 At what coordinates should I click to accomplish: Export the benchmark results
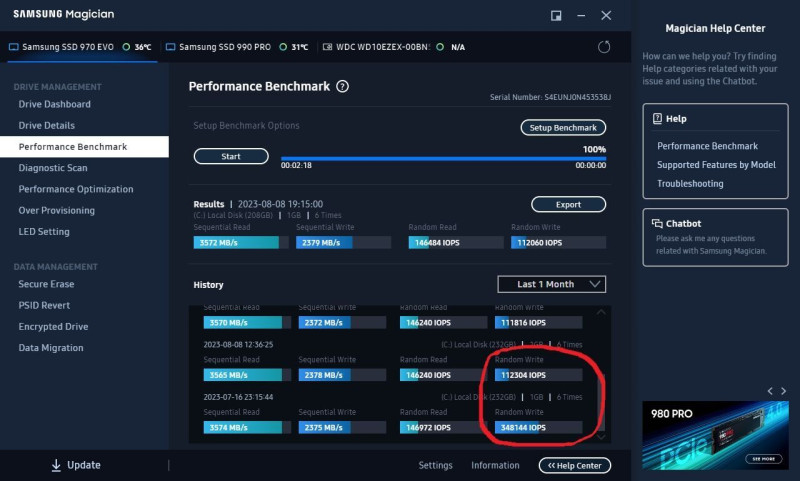[568, 205]
